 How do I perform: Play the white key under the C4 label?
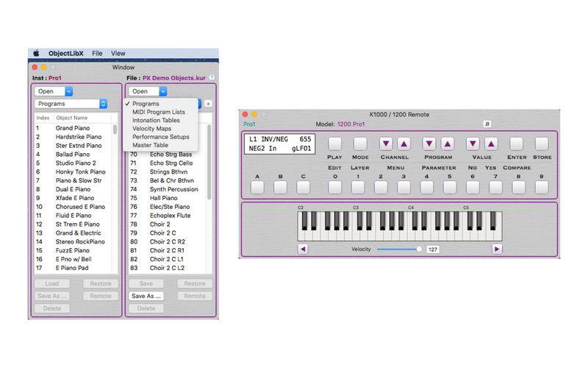tap(412, 235)
